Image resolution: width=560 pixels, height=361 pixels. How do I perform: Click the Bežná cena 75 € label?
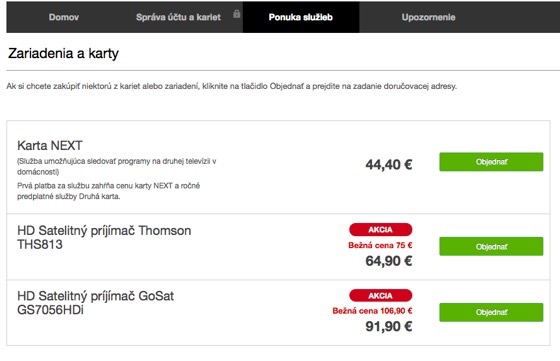380,245
